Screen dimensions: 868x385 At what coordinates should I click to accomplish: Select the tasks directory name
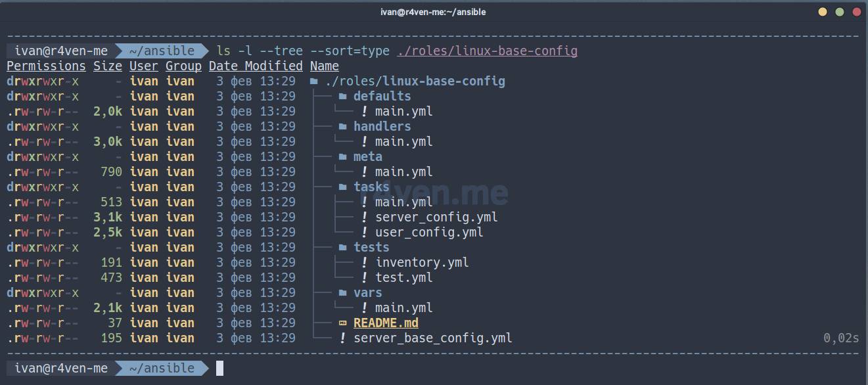[371, 187]
